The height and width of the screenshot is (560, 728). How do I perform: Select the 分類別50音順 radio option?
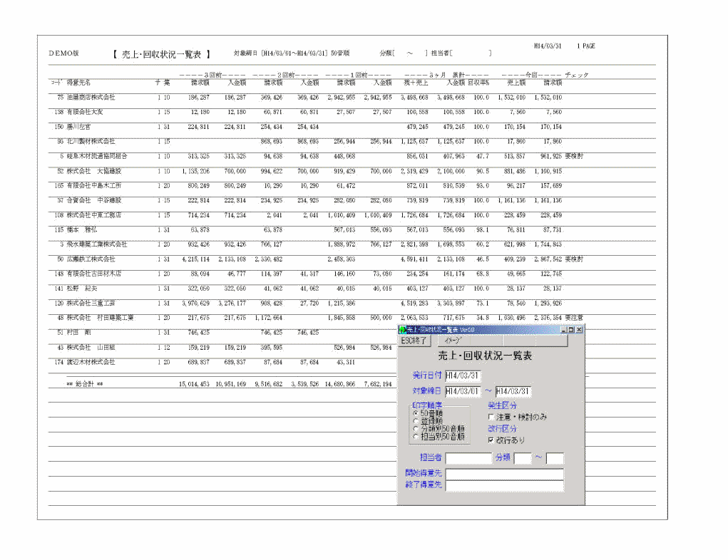pyautogui.click(x=416, y=429)
